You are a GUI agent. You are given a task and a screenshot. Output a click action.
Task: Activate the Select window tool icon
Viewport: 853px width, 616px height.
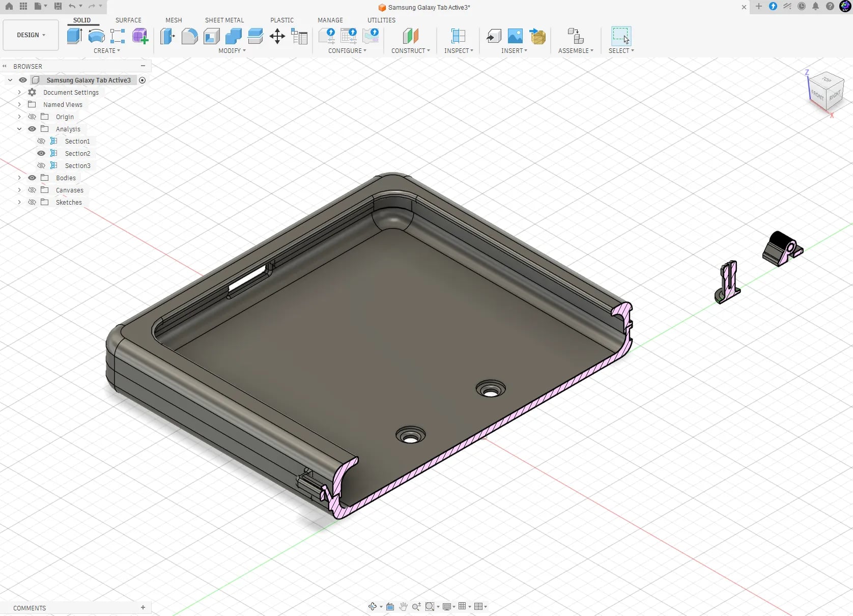(x=621, y=36)
